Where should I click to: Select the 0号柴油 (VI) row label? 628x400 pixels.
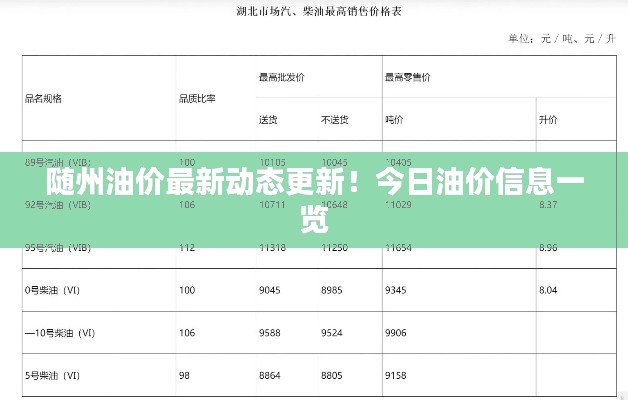[52, 290]
